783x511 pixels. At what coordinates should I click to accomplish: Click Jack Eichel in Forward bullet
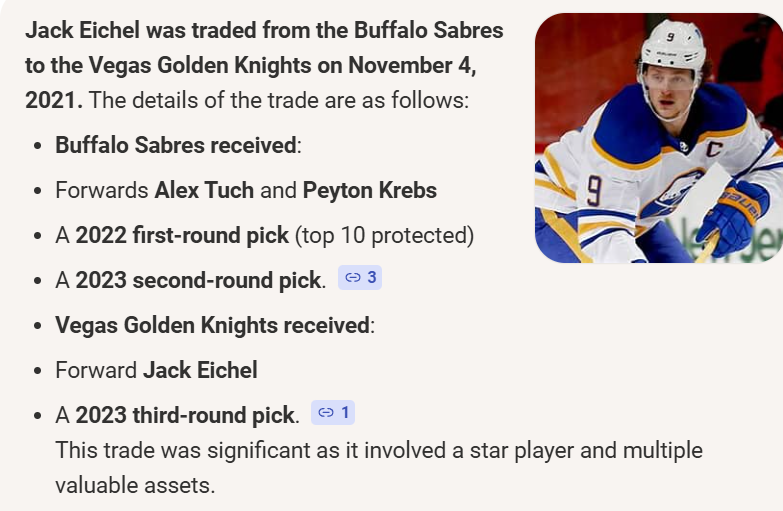point(200,370)
